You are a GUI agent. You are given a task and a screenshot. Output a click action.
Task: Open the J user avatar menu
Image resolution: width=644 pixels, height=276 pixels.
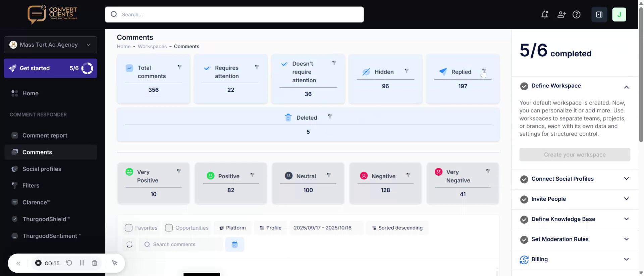click(619, 14)
